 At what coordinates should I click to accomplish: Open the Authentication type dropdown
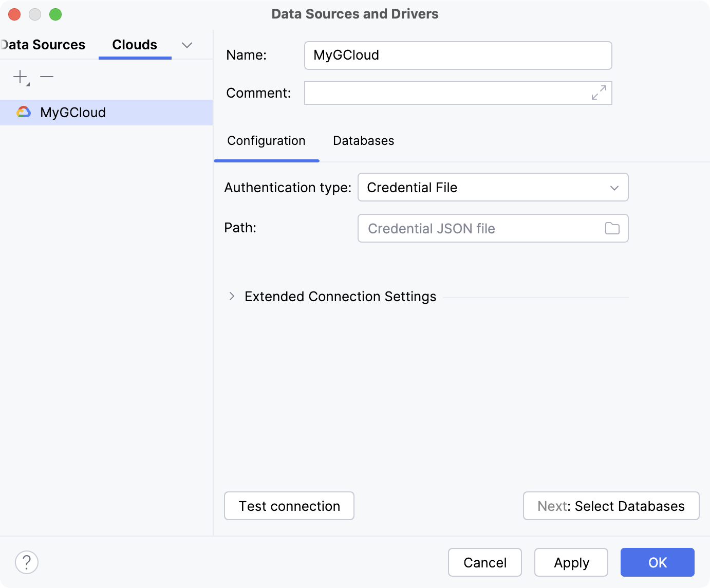point(492,187)
